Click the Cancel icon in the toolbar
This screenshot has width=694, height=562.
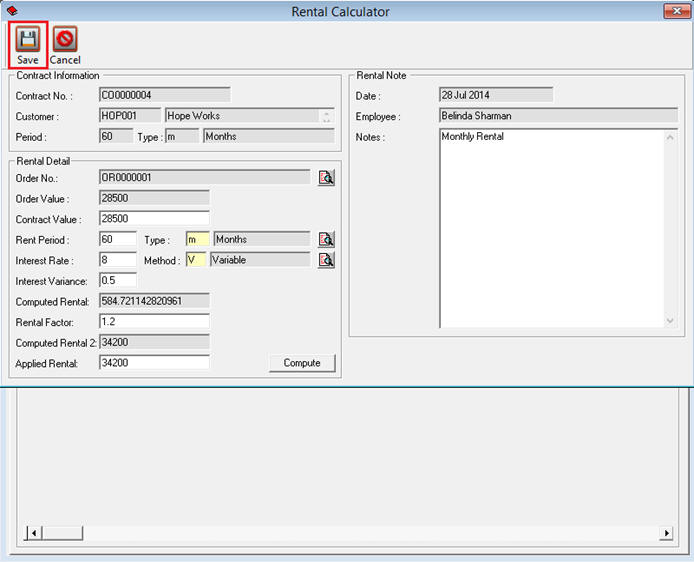coord(65,38)
